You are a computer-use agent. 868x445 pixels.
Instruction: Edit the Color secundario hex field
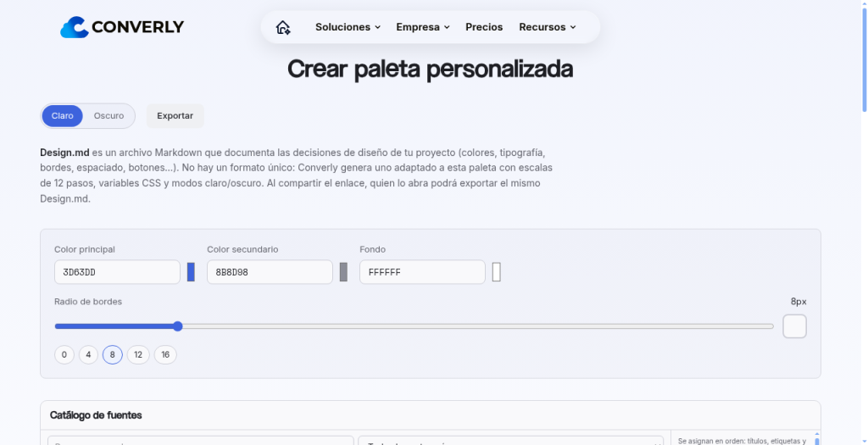[x=270, y=272]
